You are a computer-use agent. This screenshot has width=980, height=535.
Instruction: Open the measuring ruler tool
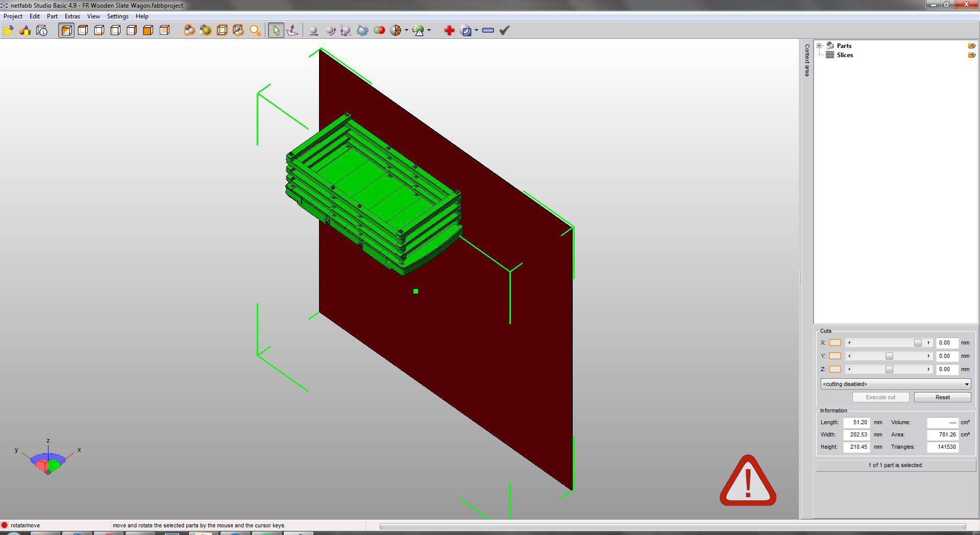coord(487,30)
